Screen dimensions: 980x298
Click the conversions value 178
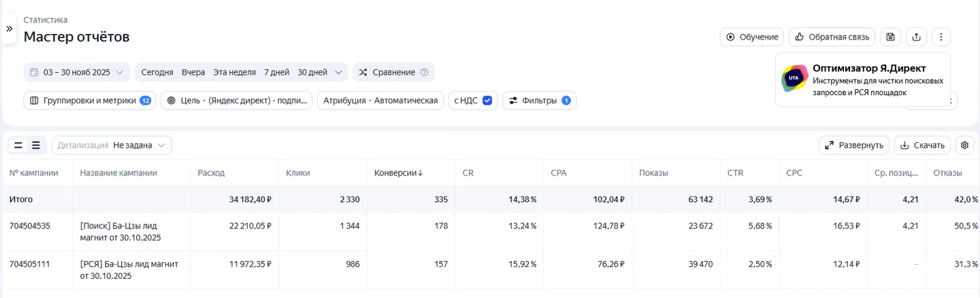[441, 225]
